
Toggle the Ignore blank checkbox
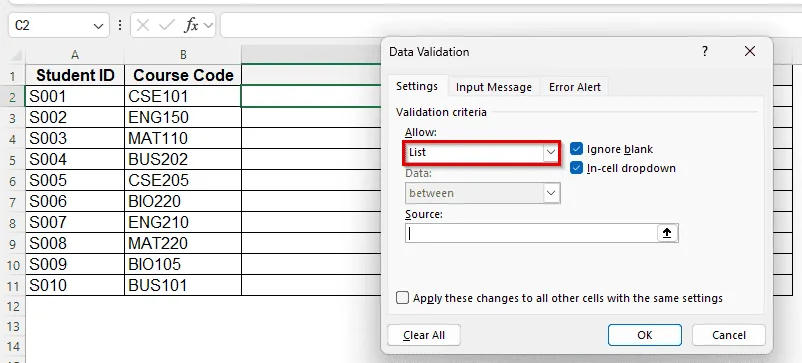tap(576, 149)
